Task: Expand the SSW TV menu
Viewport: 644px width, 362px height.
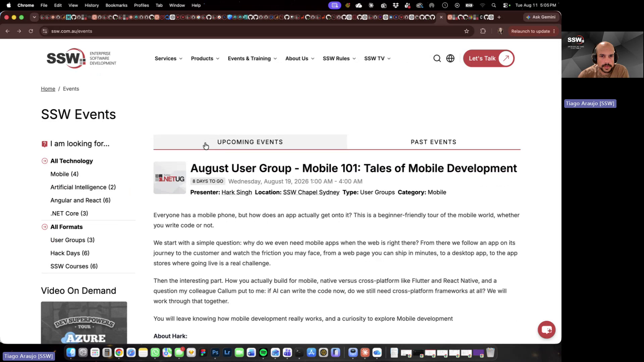Action: (x=377, y=58)
